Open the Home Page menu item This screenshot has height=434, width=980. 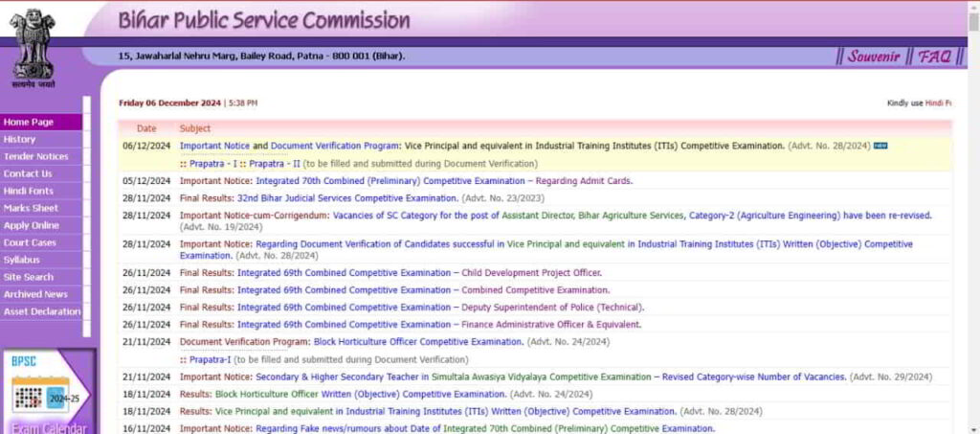click(40, 122)
